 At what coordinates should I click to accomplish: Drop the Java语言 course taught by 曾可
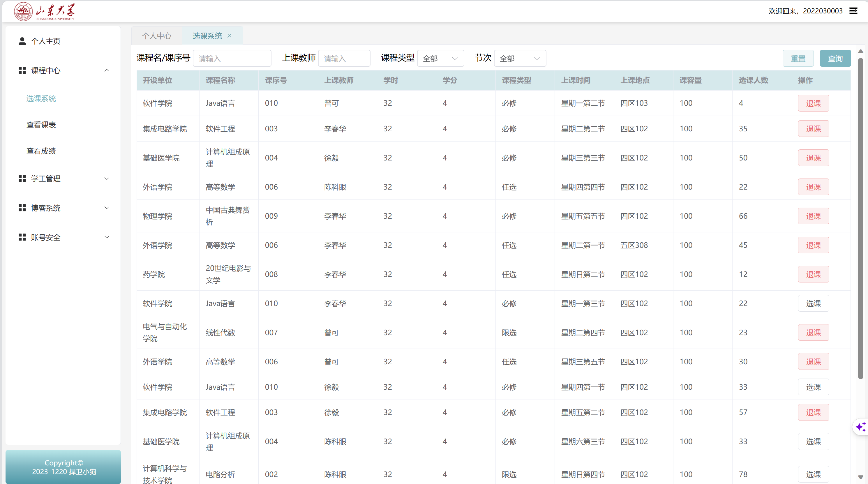pos(813,103)
